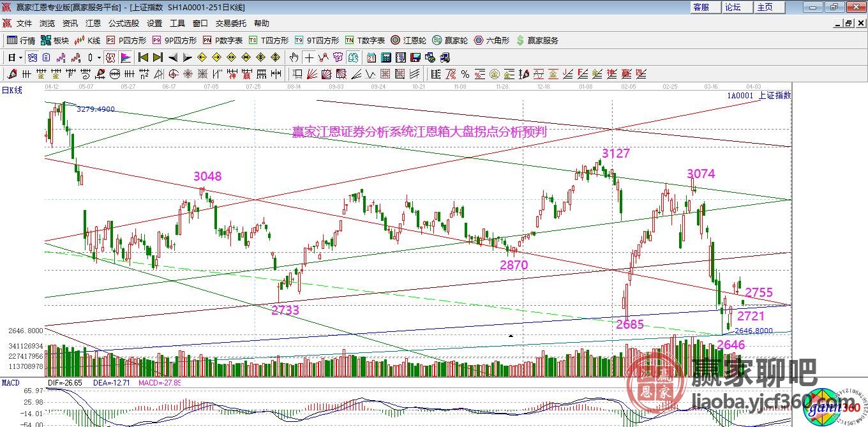Switch to K线 candlestick chart
The height and width of the screenshot is (427, 868).
pos(87,40)
